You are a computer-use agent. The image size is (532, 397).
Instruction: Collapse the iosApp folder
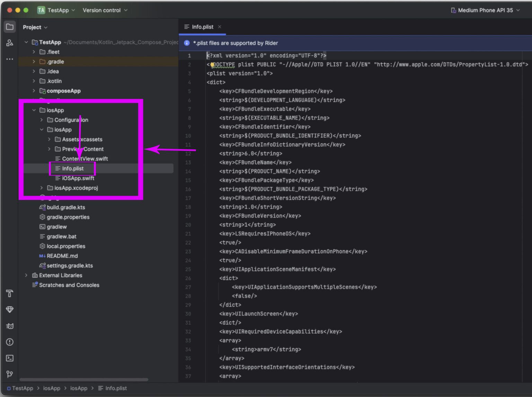click(x=34, y=110)
